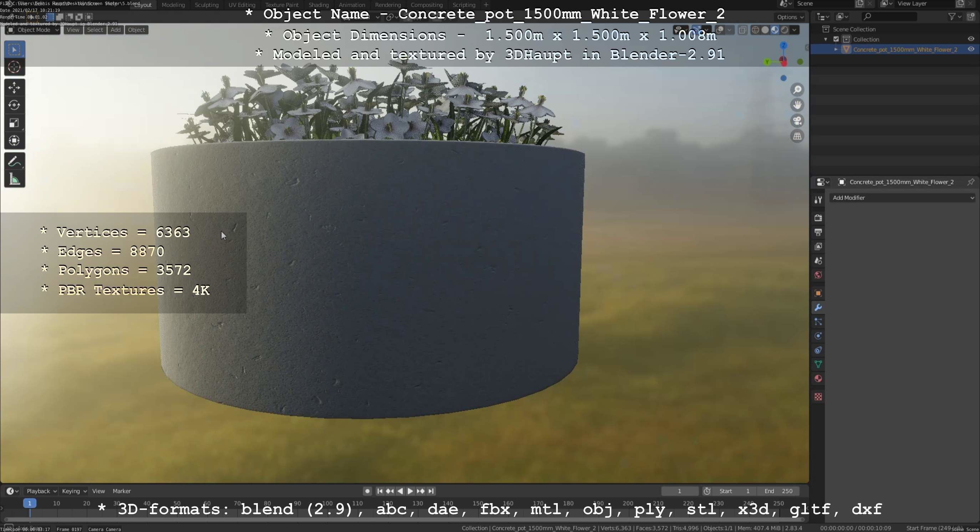Open the Output properties tab
The height and width of the screenshot is (532, 980).
pos(818,232)
